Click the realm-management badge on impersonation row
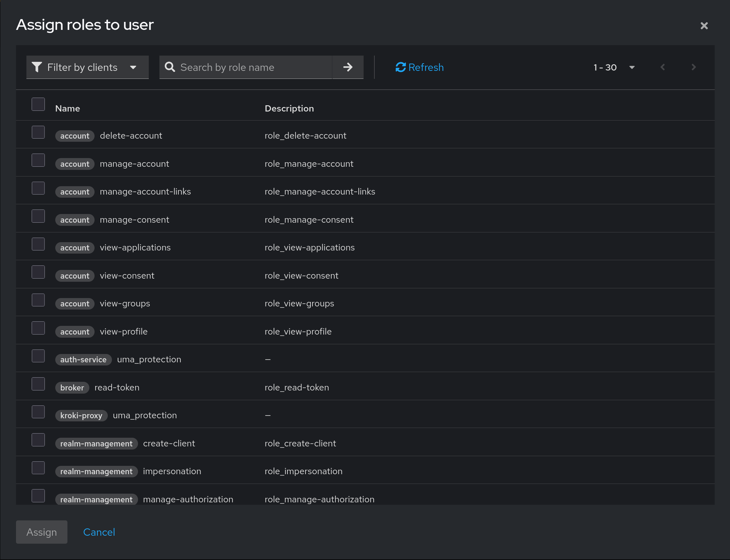Viewport: 730px width, 560px height. (96, 471)
